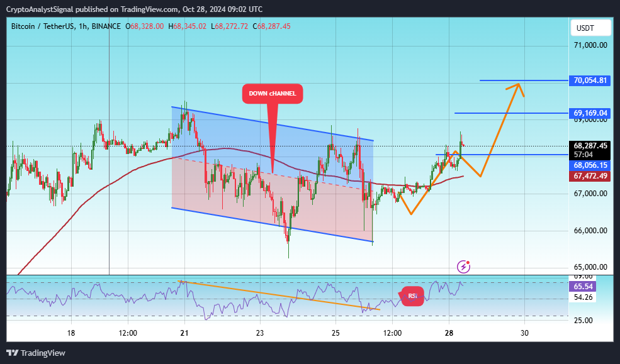Click the date label 21 on time axis

184,333
